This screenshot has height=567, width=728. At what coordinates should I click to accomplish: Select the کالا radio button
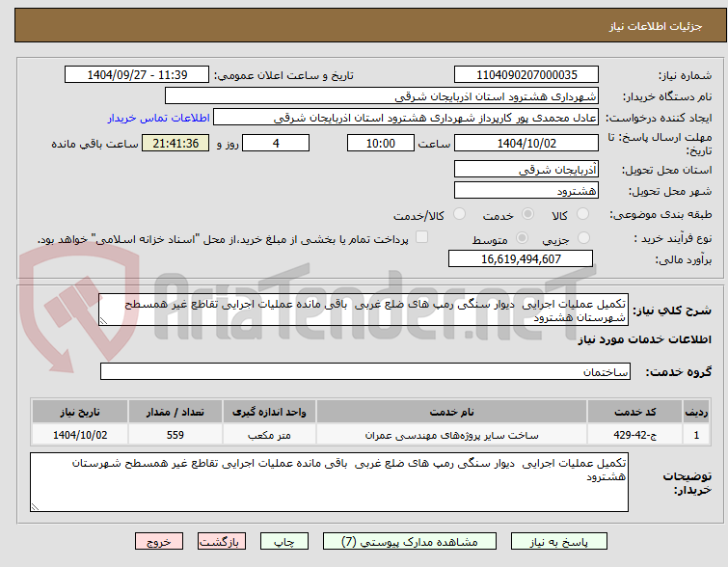pyautogui.click(x=582, y=214)
